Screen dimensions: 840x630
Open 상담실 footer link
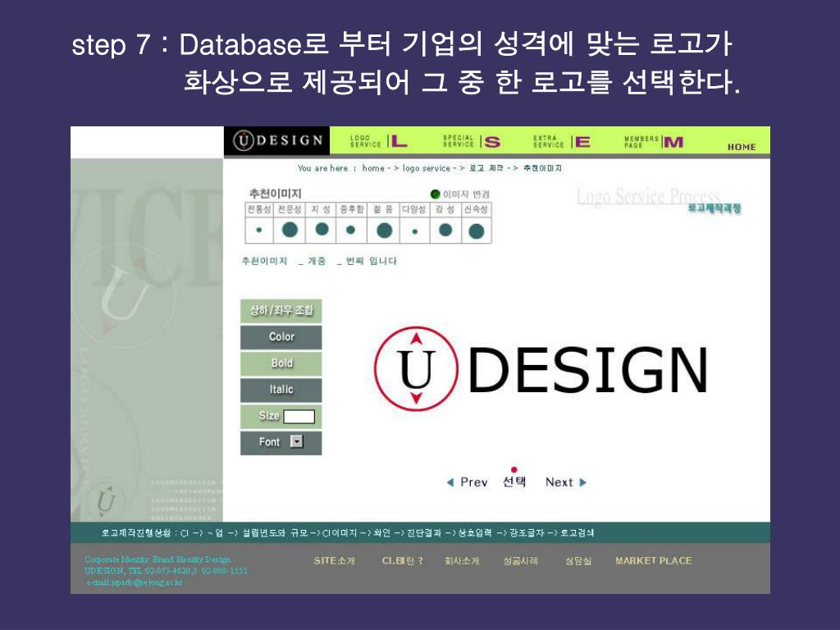(x=578, y=561)
